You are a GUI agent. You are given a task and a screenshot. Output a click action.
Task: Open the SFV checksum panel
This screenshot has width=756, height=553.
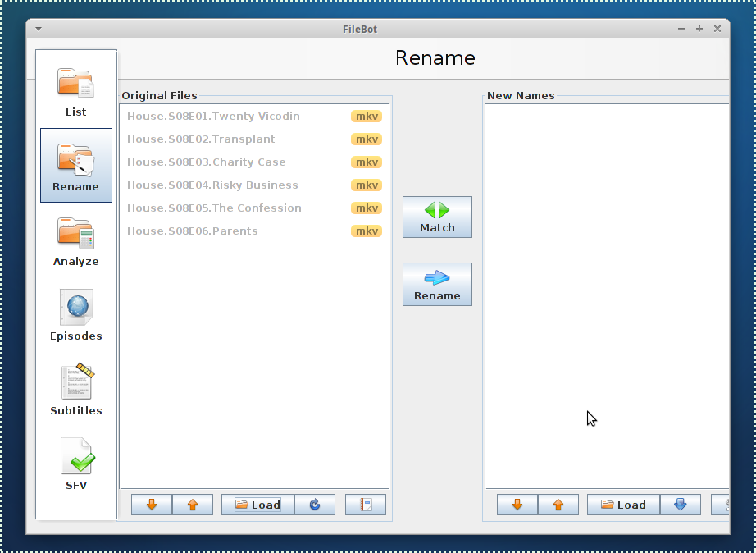pyautogui.click(x=75, y=464)
